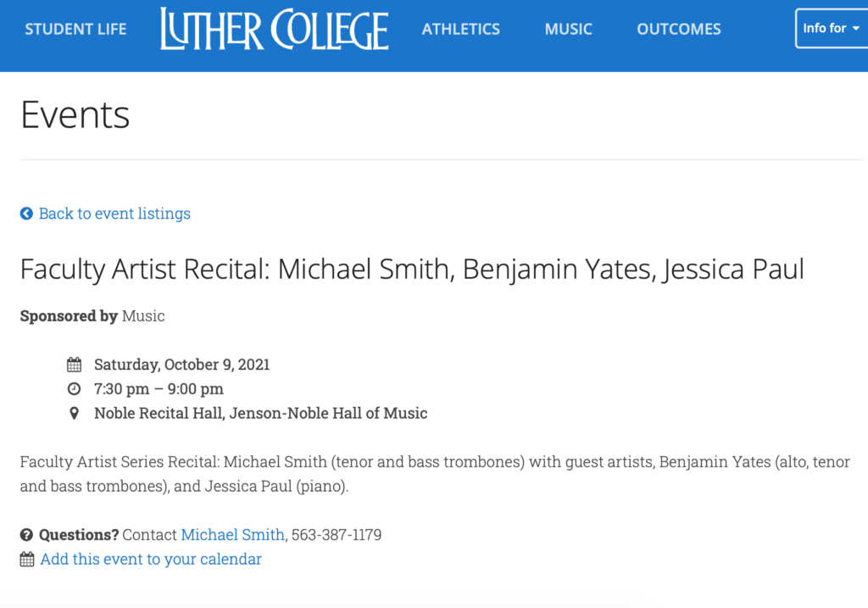Click the location pin icon
This screenshot has height=608, width=868.
click(74, 413)
